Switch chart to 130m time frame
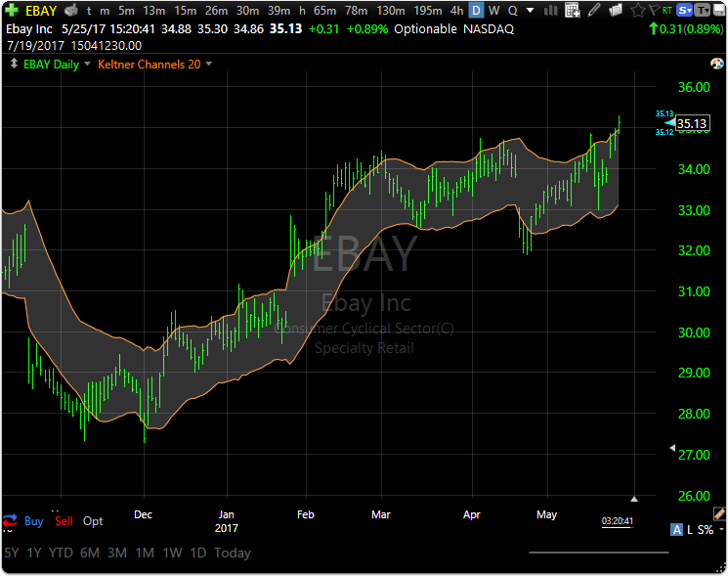The height and width of the screenshot is (576, 728). [391, 11]
